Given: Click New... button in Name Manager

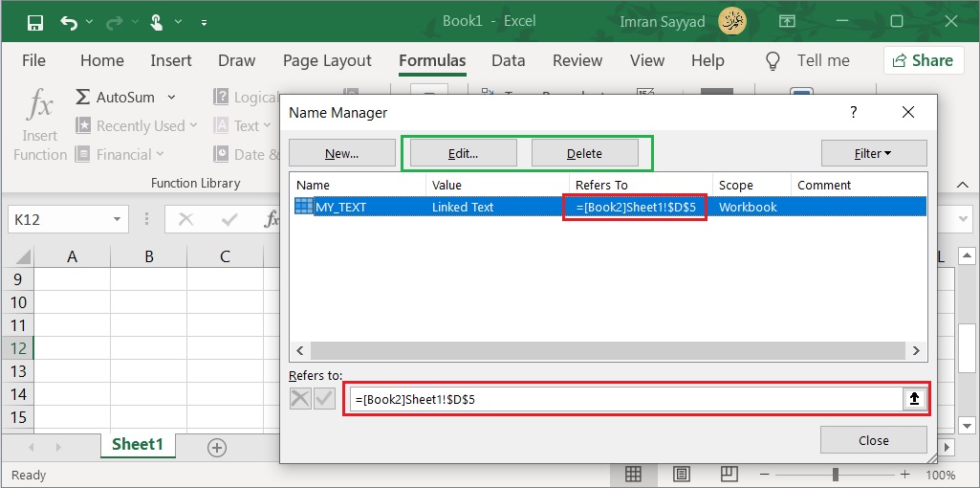Looking at the screenshot, I should (x=342, y=153).
